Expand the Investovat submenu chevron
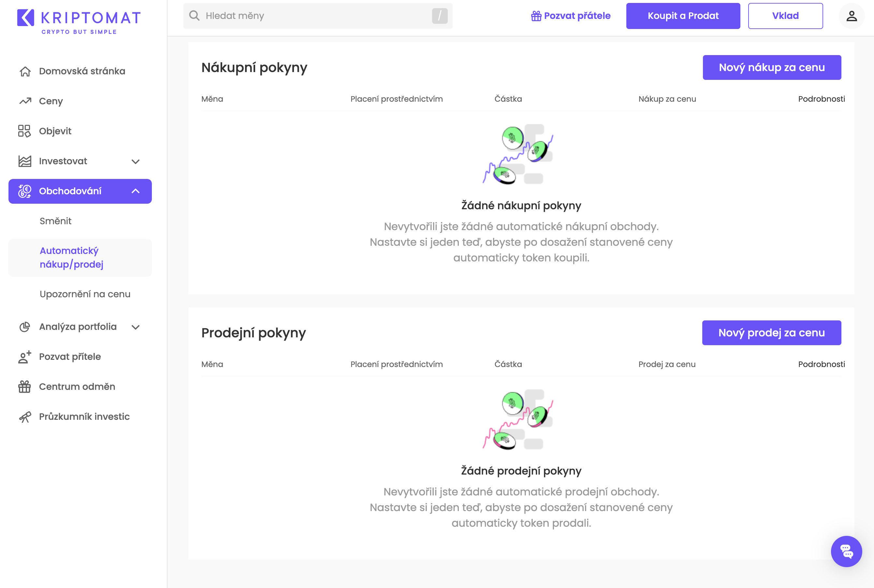This screenshot has width=874, height=588. pos(135,162)
